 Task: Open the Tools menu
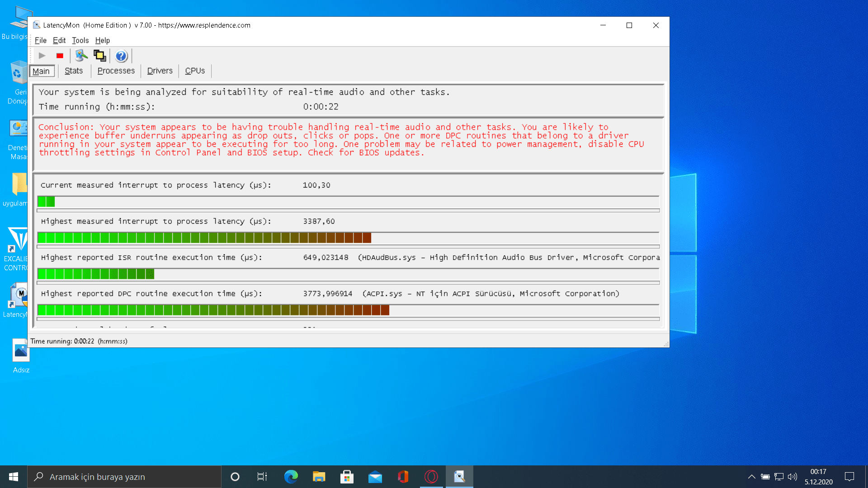(80, 40)
